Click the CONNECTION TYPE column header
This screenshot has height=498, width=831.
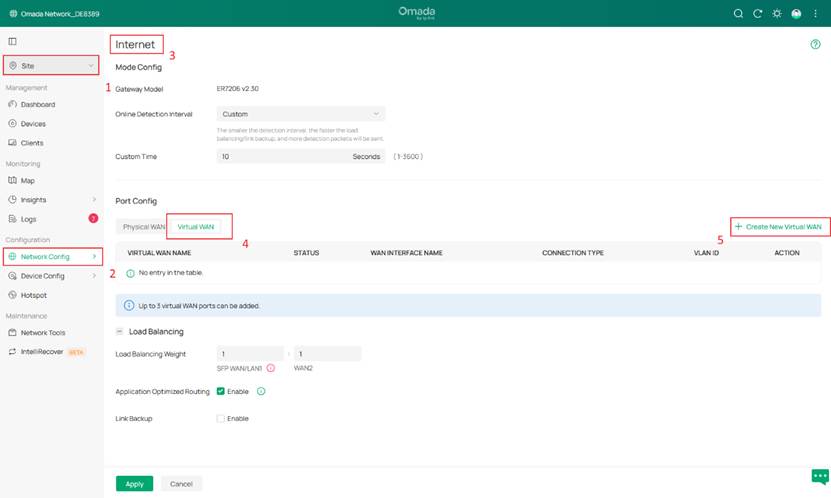pos(573,253)
